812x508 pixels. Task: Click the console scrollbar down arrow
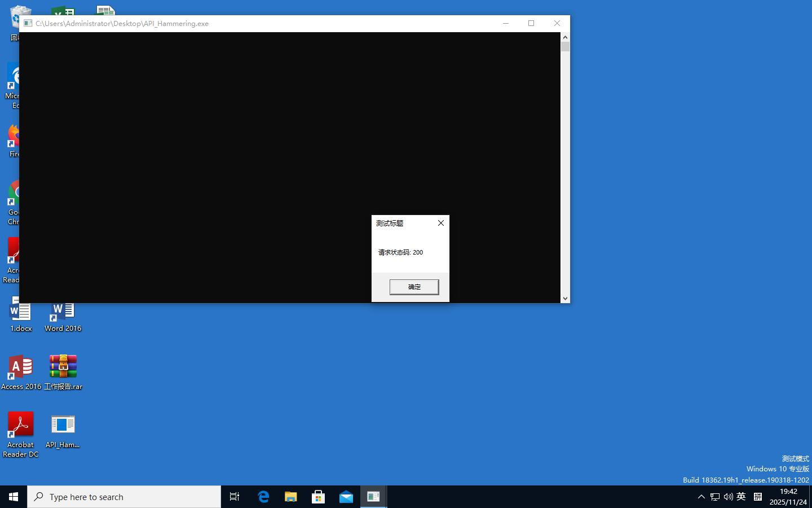(x=565, y=298)
